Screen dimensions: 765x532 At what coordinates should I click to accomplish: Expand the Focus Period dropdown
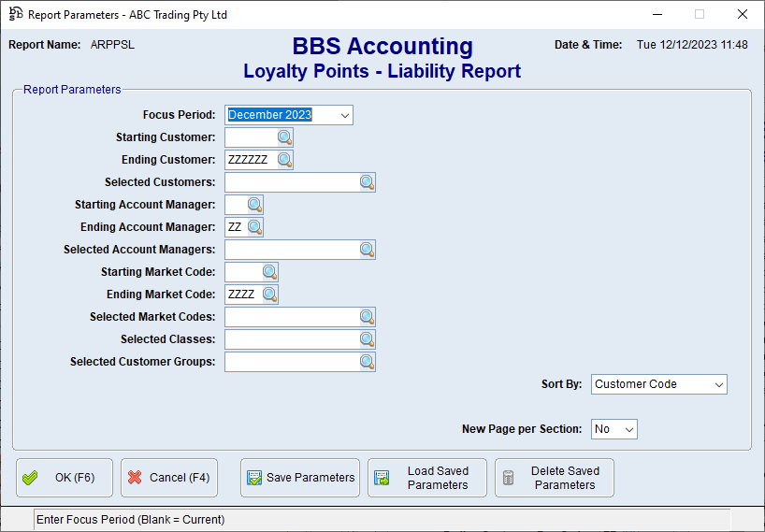coord(344,116)
